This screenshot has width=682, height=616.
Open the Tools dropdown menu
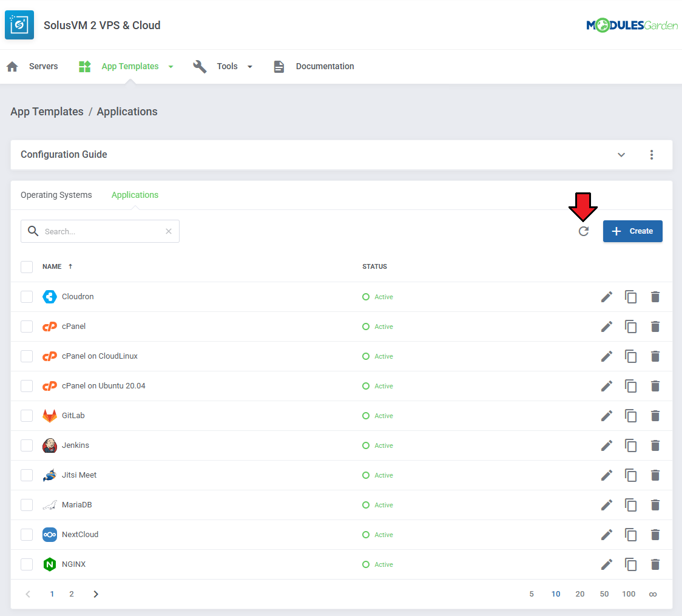(x=223, y=66)
